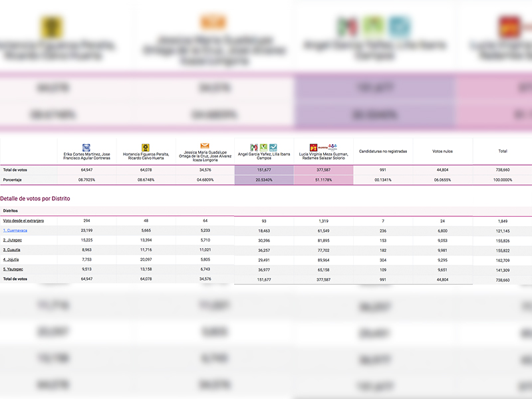Click the 77,702 value in the Cuautla row
Screen dimensions: 532x399
(x=323, y=251)
